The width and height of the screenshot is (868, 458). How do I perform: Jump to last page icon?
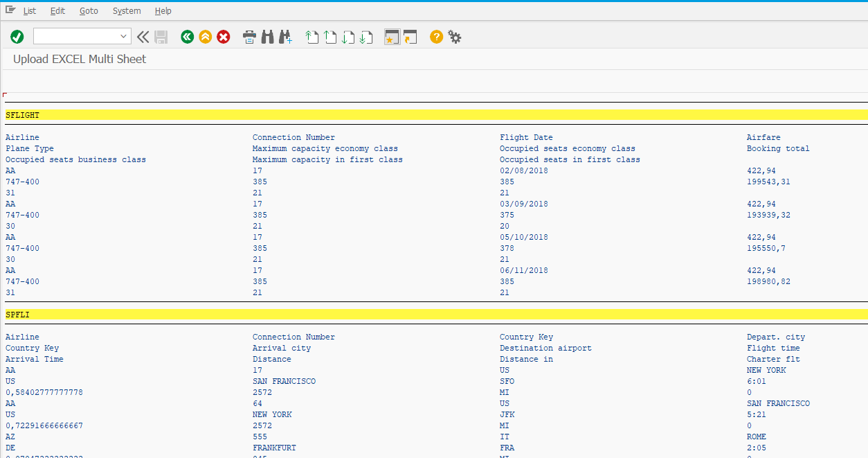pyautogui.click(x=366, y=37)
